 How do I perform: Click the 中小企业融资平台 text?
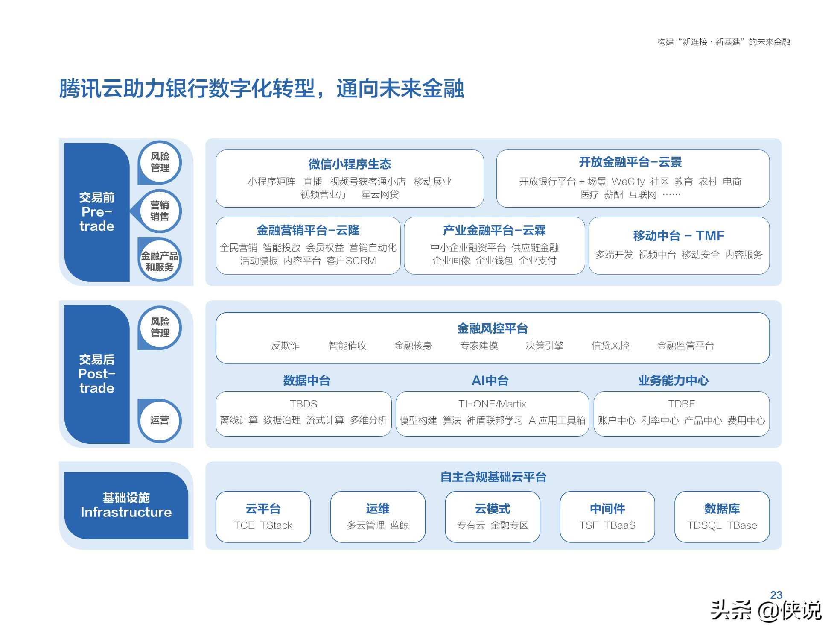468,248
